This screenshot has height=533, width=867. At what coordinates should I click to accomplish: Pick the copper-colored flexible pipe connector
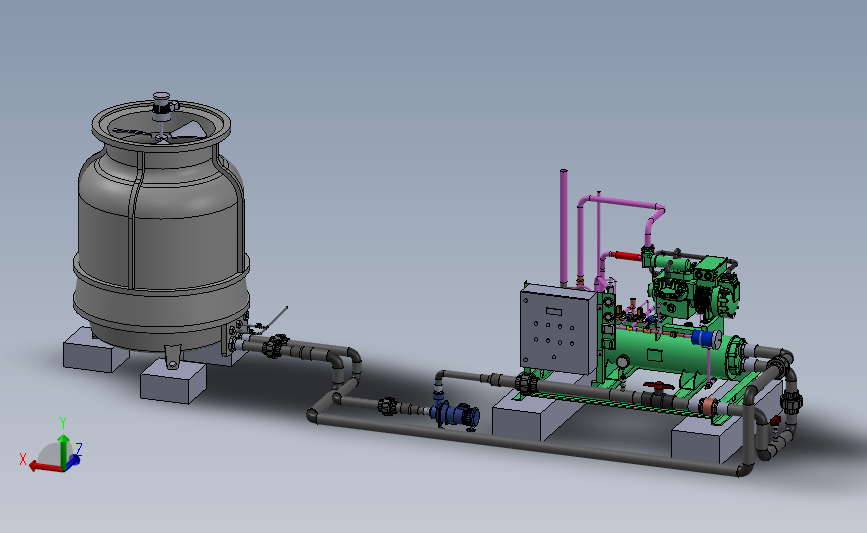click(708, 406)
